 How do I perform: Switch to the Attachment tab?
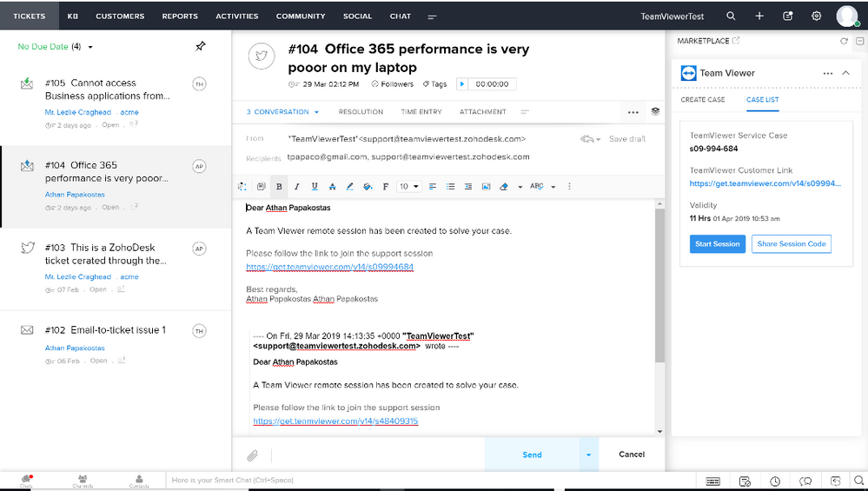coord(483,112)
